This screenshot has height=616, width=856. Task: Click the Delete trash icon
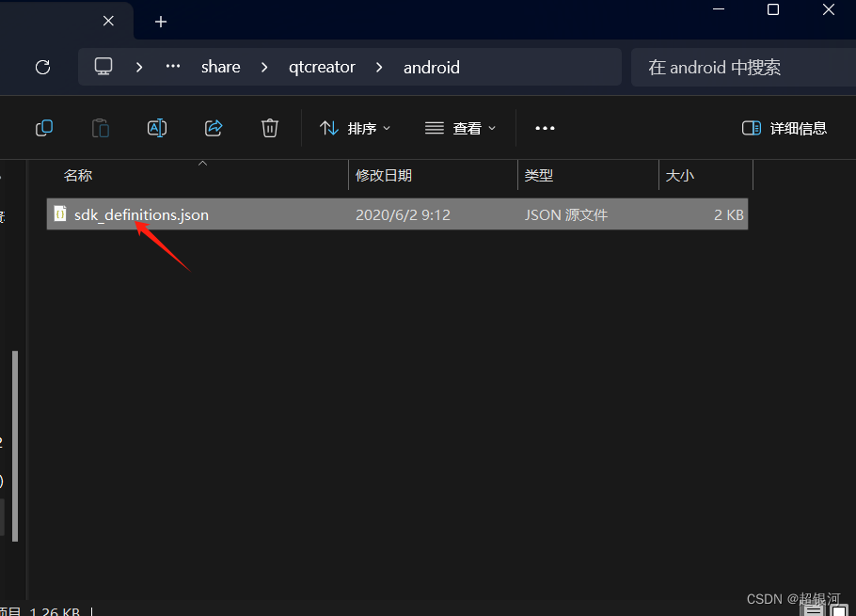coord(270,128)
